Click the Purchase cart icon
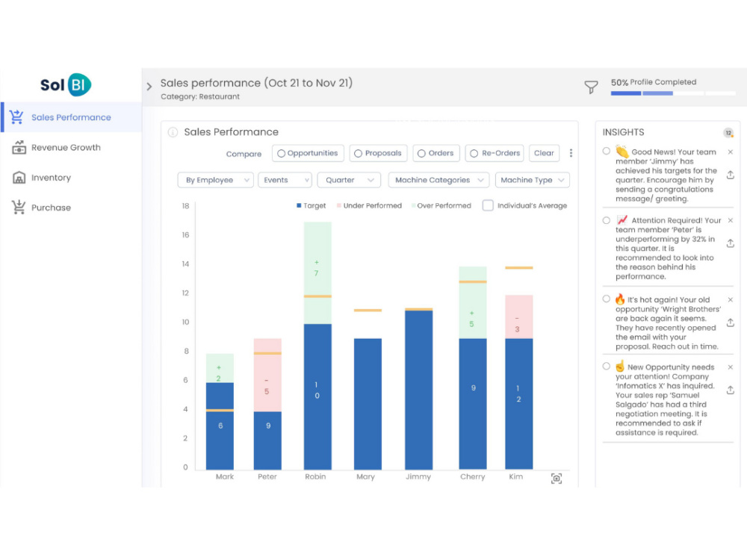This screenshot has width=747, height=560. coord(19,207)
